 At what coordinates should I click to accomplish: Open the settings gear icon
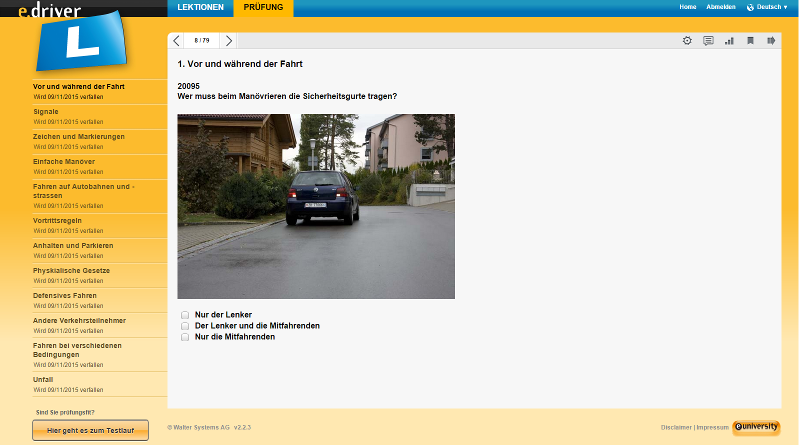tap(687, 41)
